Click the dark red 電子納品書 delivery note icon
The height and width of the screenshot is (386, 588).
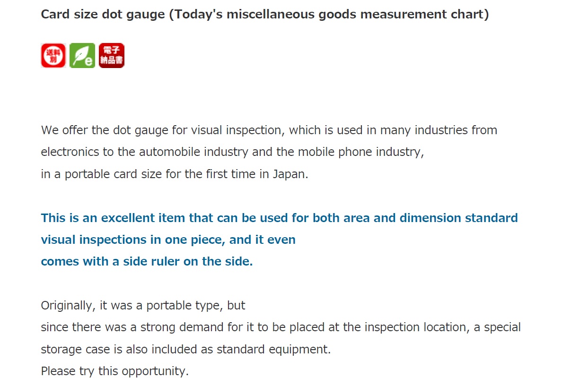click(x=112, y=56)
